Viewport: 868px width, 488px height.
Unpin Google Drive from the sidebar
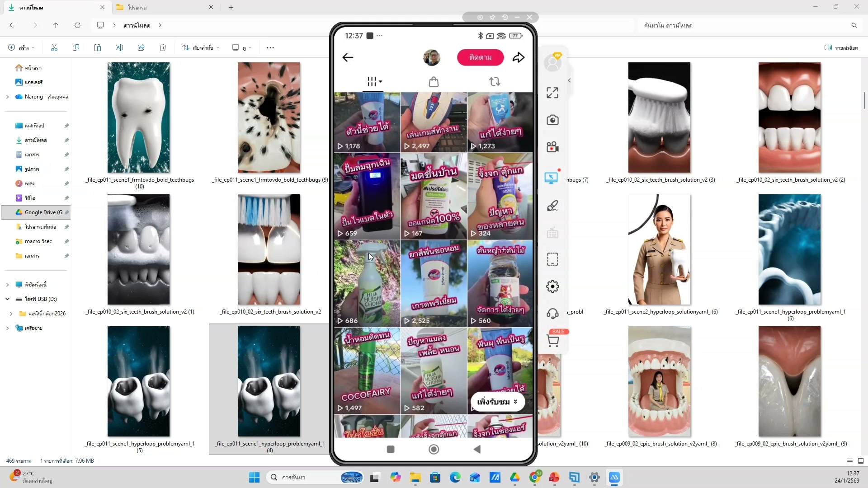tap(67, 212)
